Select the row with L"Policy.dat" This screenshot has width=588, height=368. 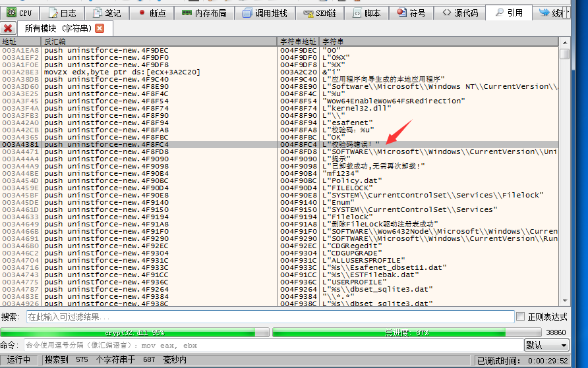pos(279,180)
